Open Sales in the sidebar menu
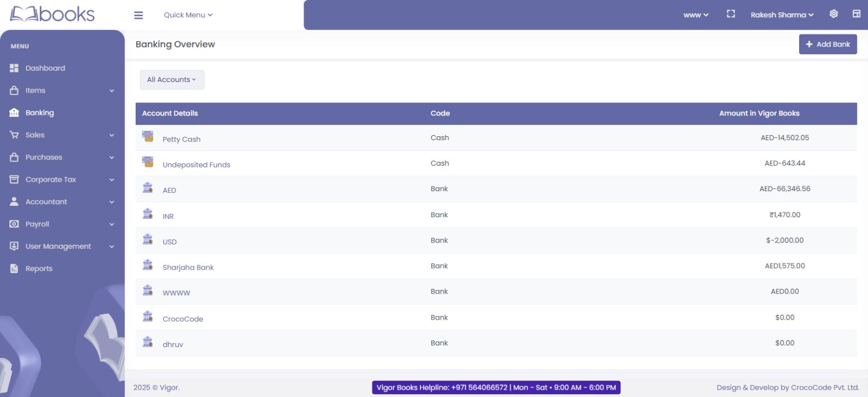868x397 pixels. pyautogui.click(x=35, y=135)
